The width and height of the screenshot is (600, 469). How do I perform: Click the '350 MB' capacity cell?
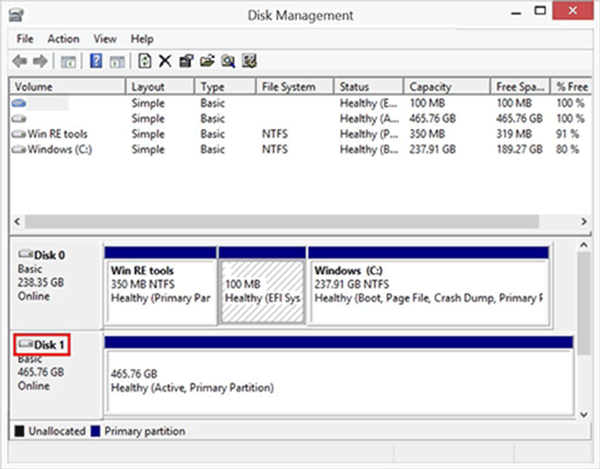click(427, 134)
